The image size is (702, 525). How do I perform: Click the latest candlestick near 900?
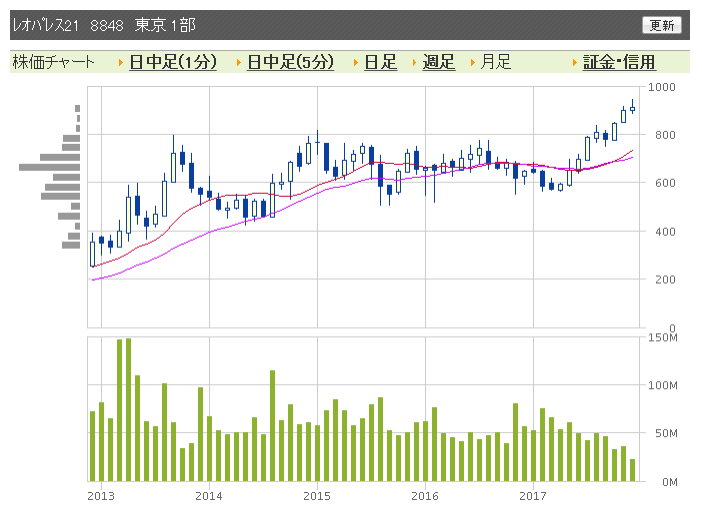pos(633,108)
